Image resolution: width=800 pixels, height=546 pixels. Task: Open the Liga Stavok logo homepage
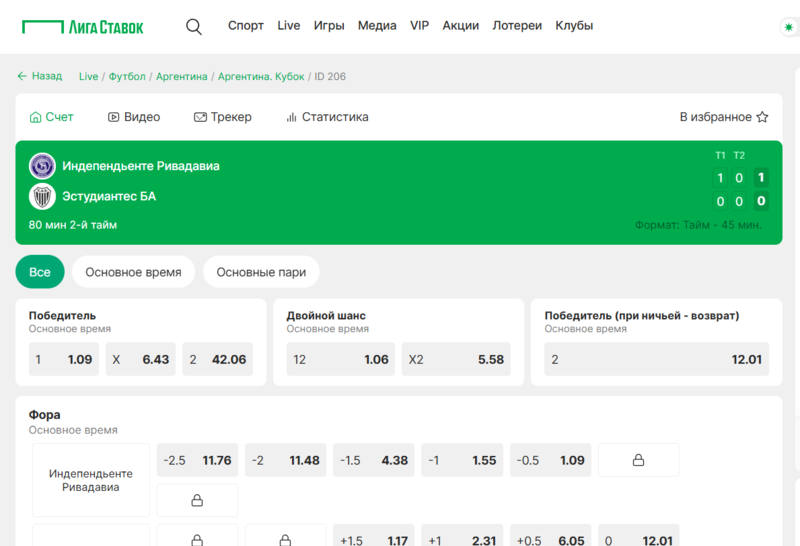[83, 27]
